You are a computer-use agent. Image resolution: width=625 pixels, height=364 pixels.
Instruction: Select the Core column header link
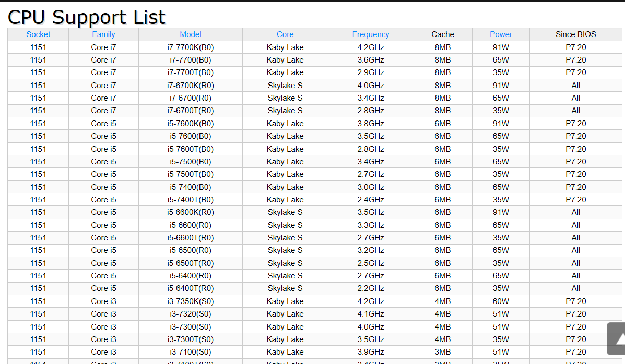pos(285,34)
